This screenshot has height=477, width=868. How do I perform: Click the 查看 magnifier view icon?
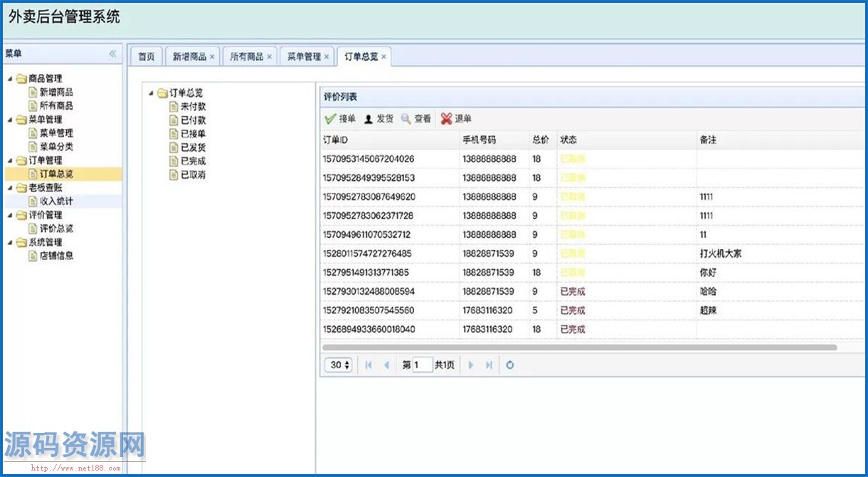pos(406,119)
